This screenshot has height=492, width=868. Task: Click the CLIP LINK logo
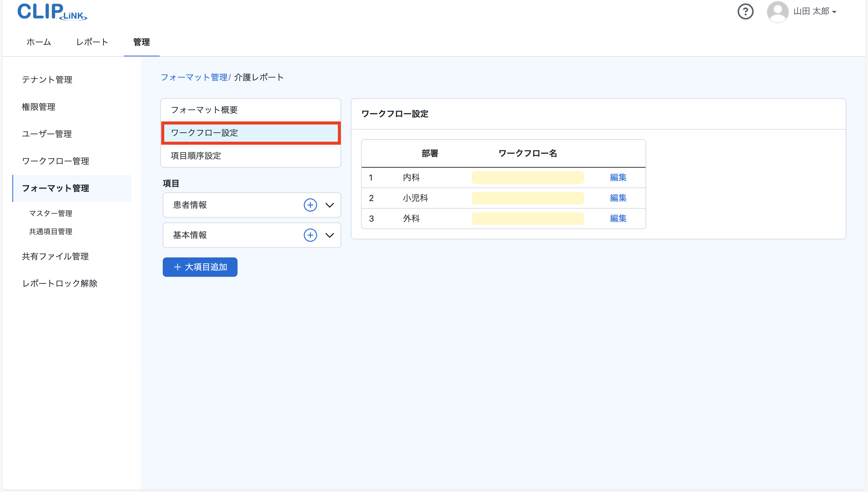coord(52,12)
